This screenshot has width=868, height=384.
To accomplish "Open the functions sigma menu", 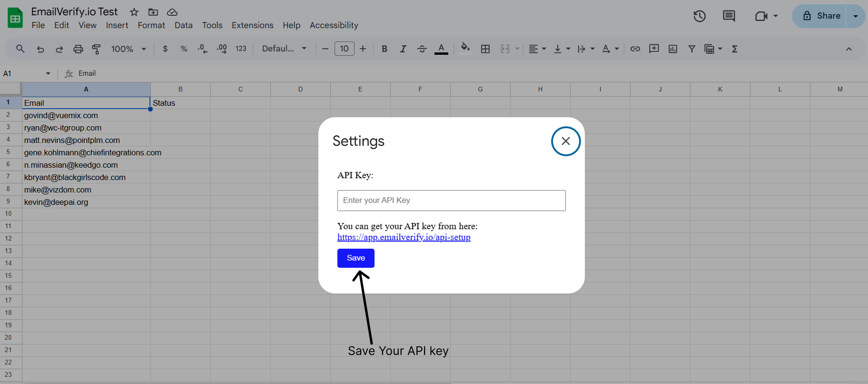I will (x=735, y=49).
